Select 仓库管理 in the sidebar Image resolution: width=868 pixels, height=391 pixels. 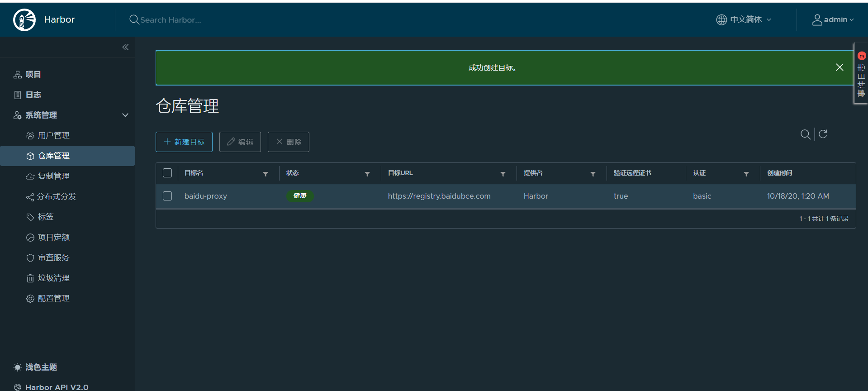pyautogui.click(x=67, y=156)
